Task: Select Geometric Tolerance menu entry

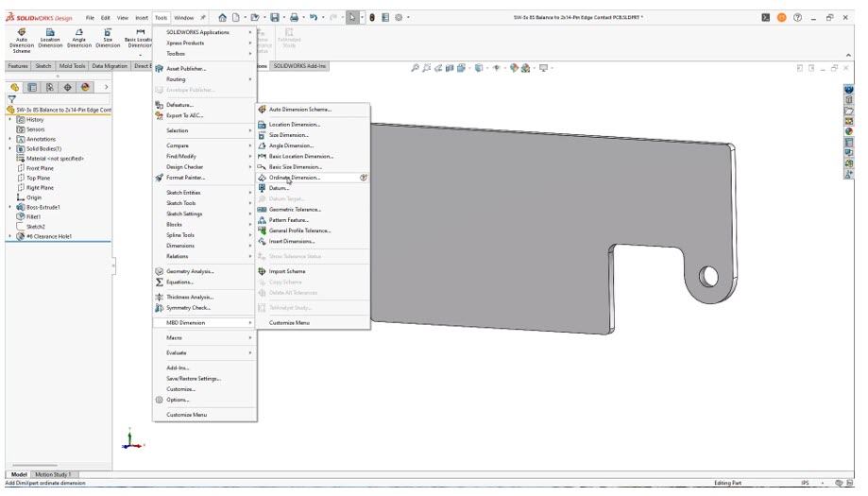Action: pyautogui.click(x=295, y=210)
